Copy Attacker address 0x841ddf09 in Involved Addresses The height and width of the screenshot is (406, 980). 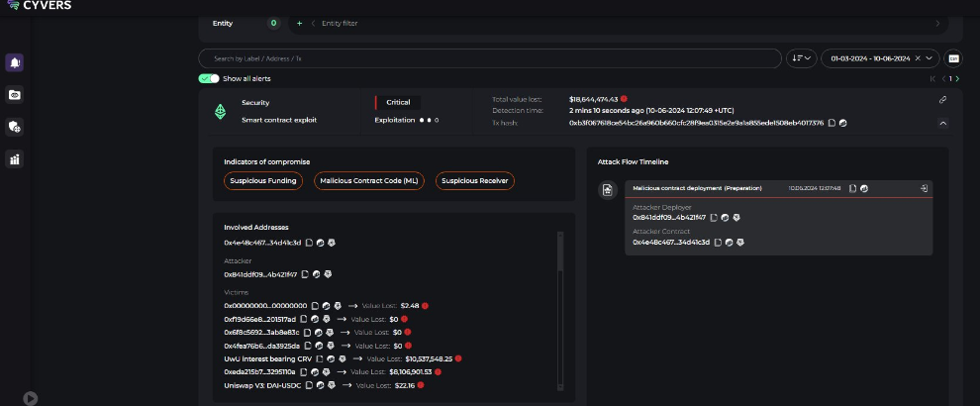point(305,274)
